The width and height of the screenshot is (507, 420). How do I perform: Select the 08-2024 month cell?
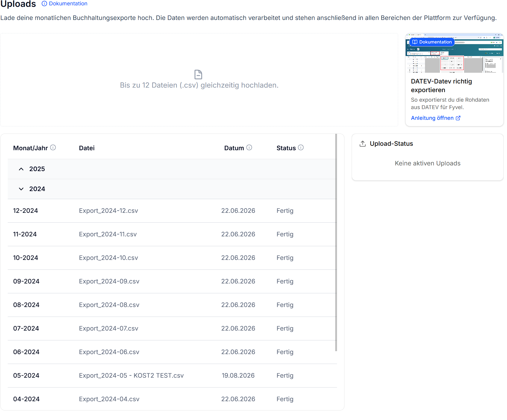(x=26, y=305)
